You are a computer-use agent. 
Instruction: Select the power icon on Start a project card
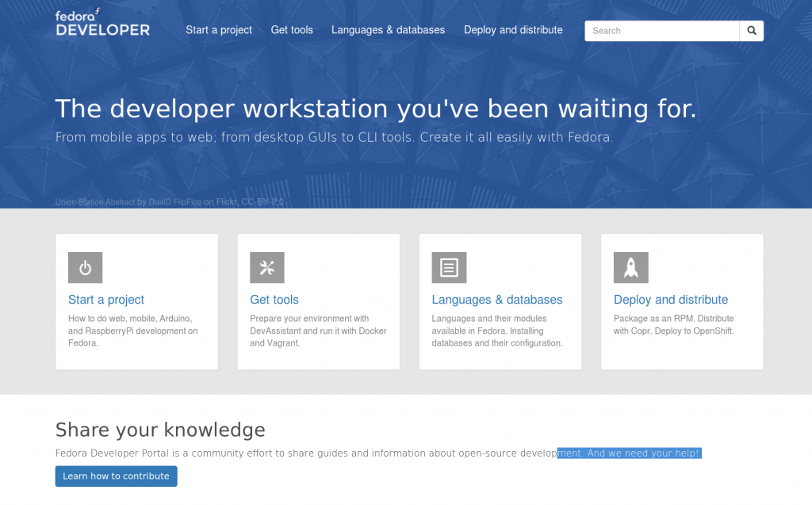(85, 267)
